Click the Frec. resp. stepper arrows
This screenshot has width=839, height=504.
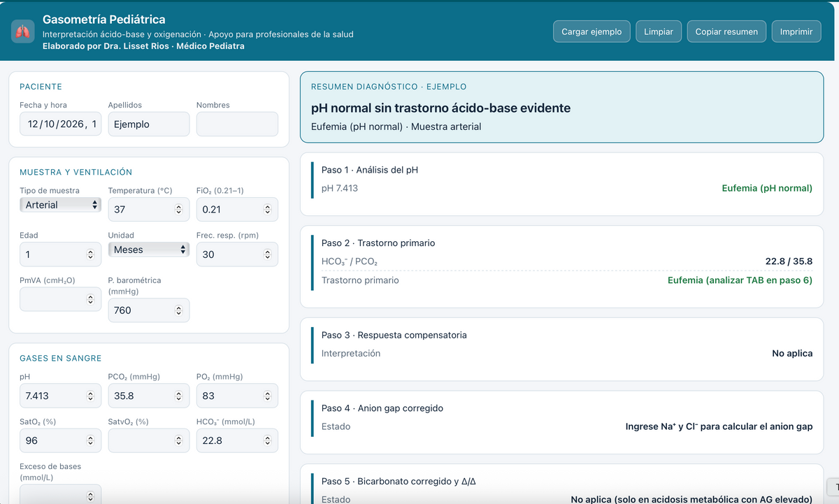pyautogui.click(x=267, y=254)
